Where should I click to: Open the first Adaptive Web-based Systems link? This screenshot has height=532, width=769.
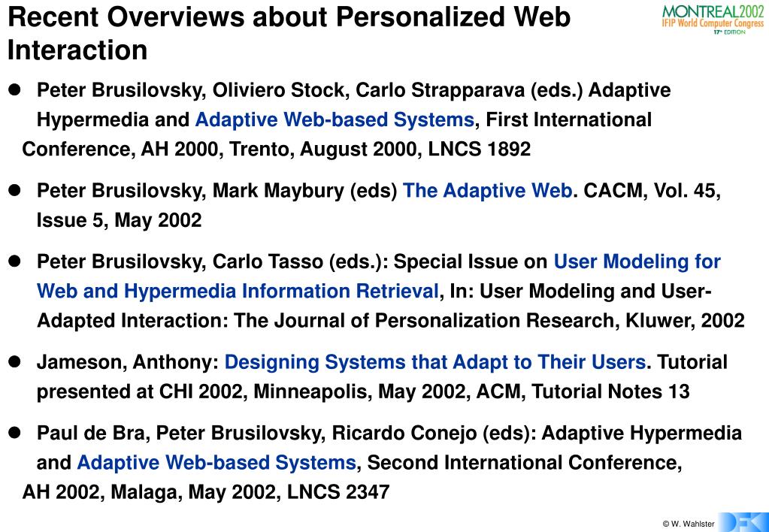(335, 120)
